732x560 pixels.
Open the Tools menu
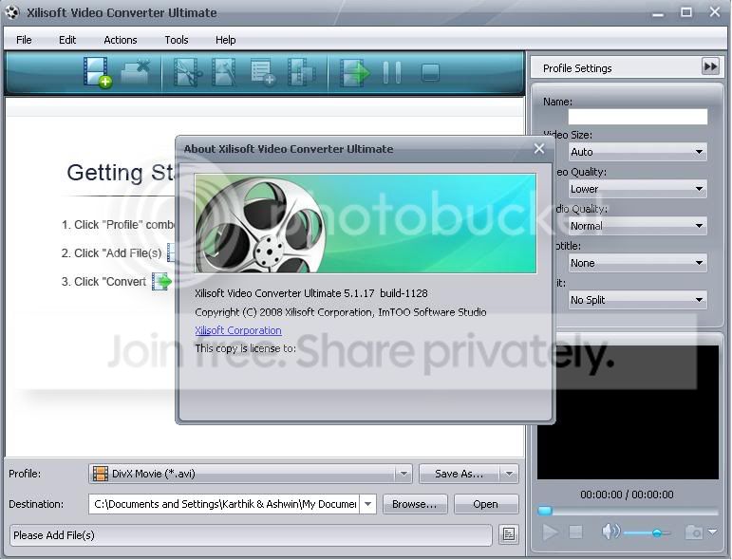pos(177,40)
